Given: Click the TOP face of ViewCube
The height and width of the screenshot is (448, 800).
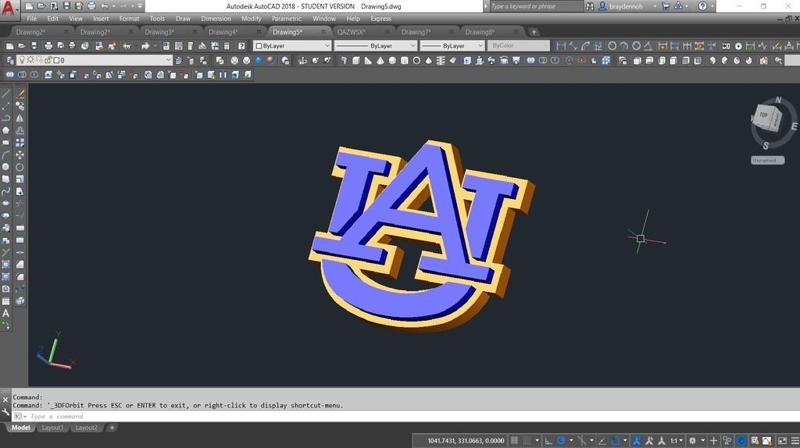Looking at the screenshot, I should [x=764, y=115].
